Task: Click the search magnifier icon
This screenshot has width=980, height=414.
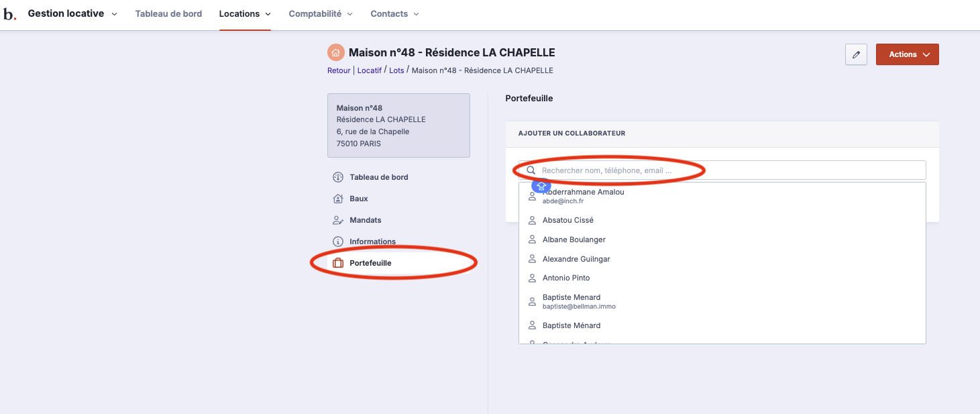Action: click(x=531, y=170)
